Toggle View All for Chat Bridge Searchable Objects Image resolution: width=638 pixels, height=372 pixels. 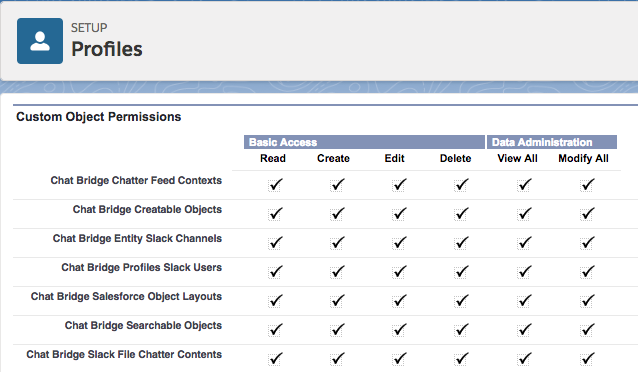click(524, 330)
